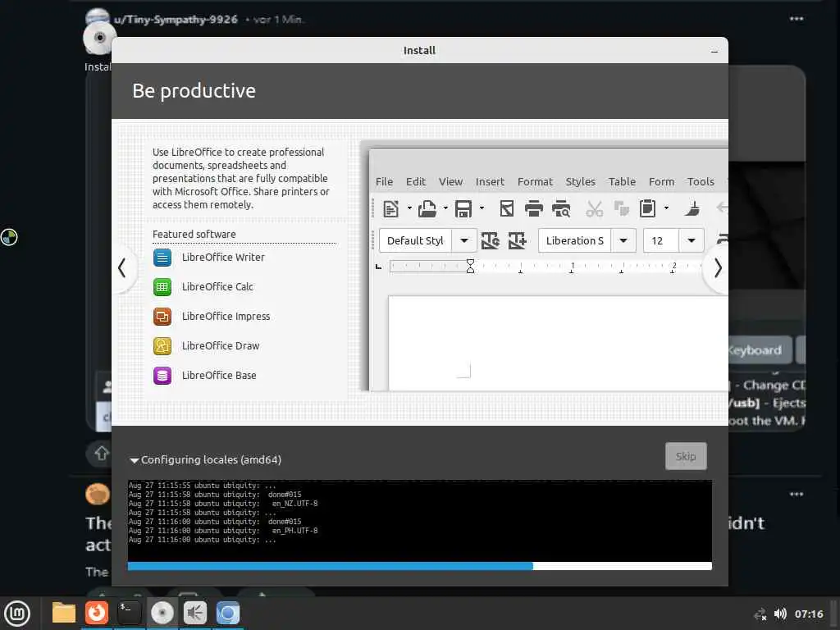The image size is (840, 630).
Task: Click the Copy toolbar icon
Action: (622, 208)
